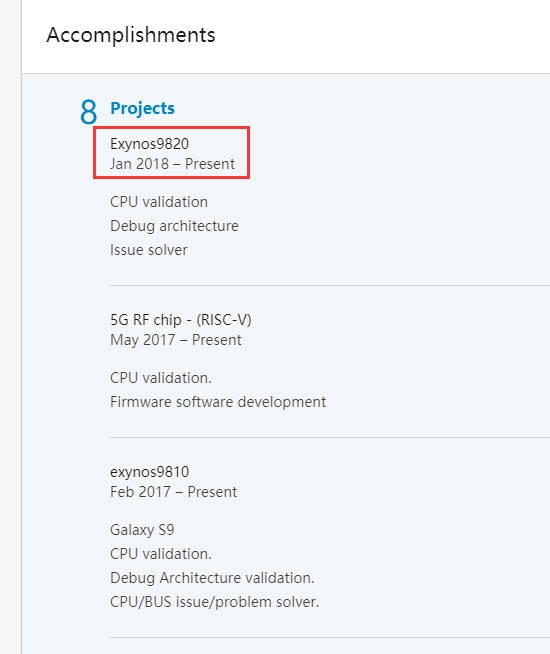
Task: Click the Debug architecture text
Action: point(174,226)
